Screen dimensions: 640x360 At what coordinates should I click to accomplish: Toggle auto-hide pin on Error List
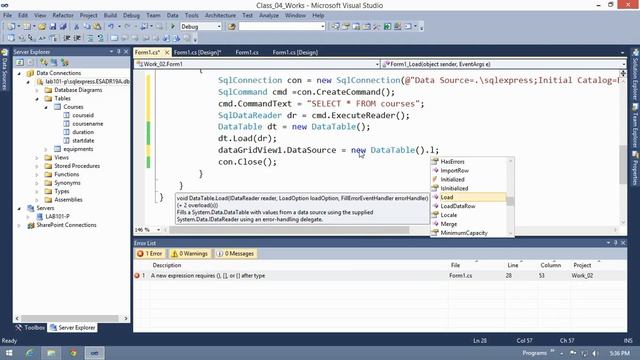tap(616, 243)
